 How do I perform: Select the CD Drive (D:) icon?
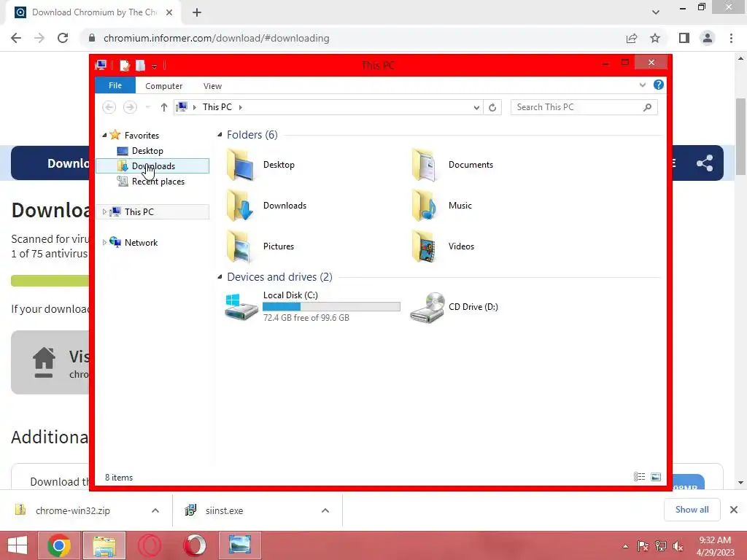tap(427, 308)
